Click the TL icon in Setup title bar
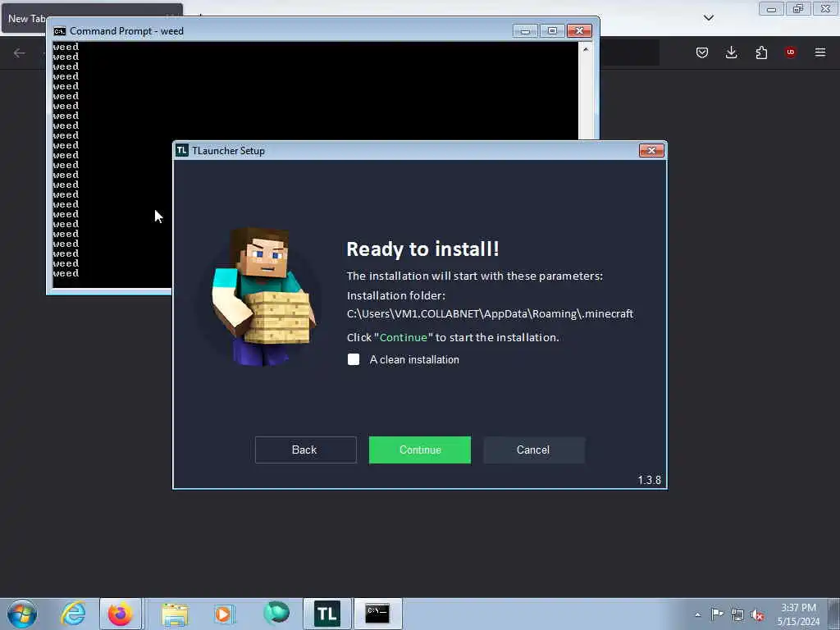840x630 pixels. click(x=182, y=151)
